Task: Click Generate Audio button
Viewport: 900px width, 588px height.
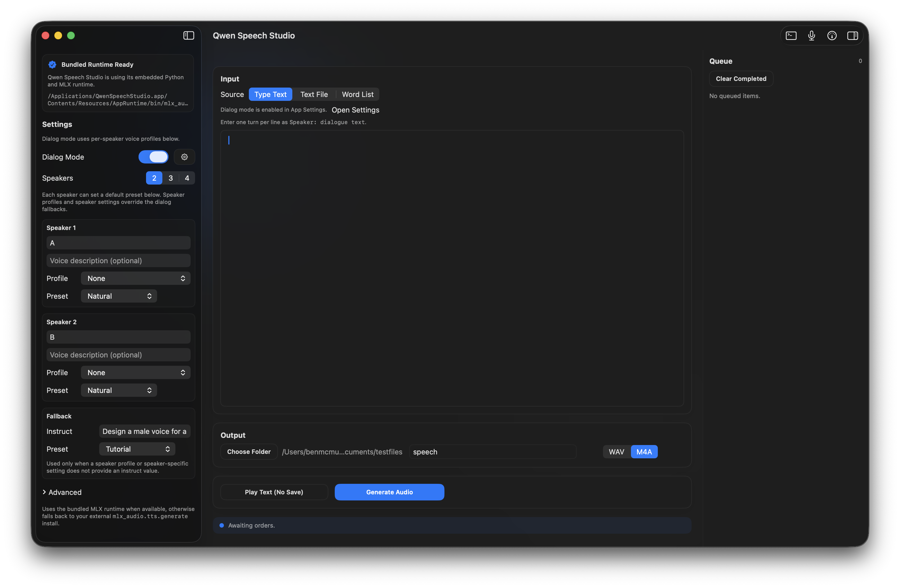Action: coord(389,492)
